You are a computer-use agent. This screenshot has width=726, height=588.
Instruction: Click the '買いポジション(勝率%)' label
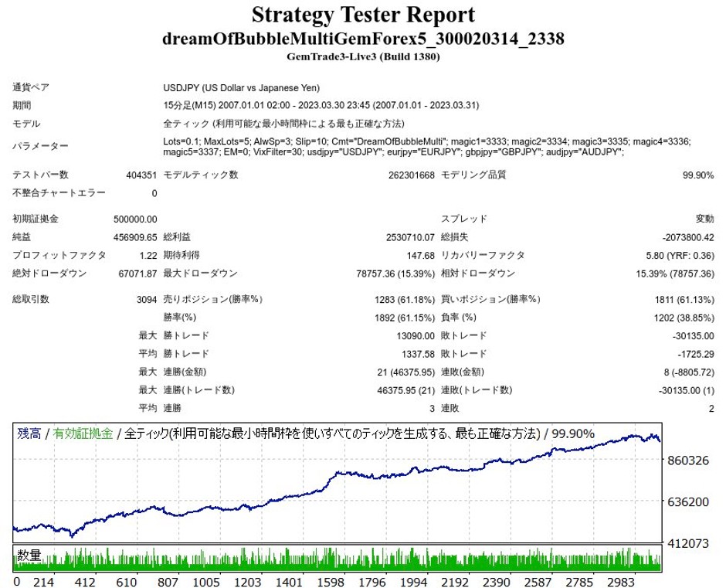[x=490, y=299]
